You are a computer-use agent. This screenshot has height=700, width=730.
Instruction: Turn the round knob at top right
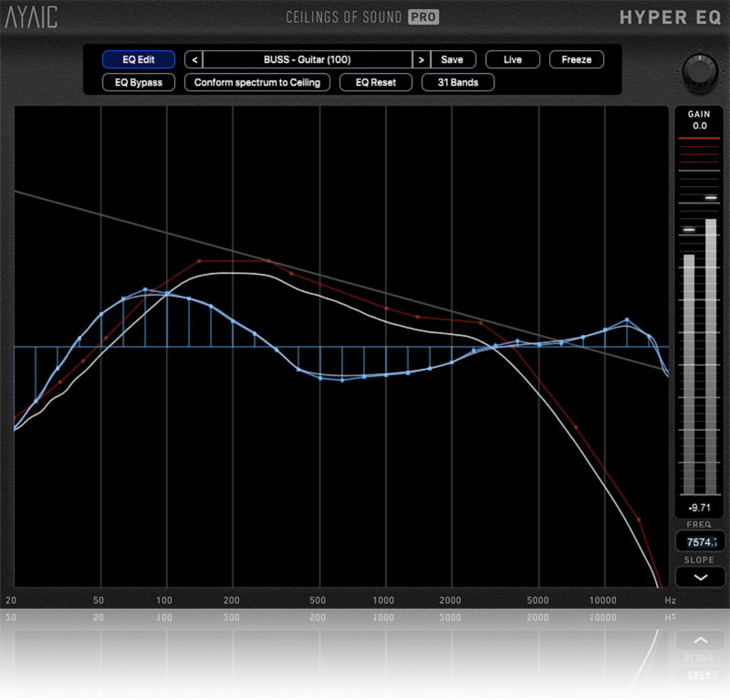[x=698, y=70]
